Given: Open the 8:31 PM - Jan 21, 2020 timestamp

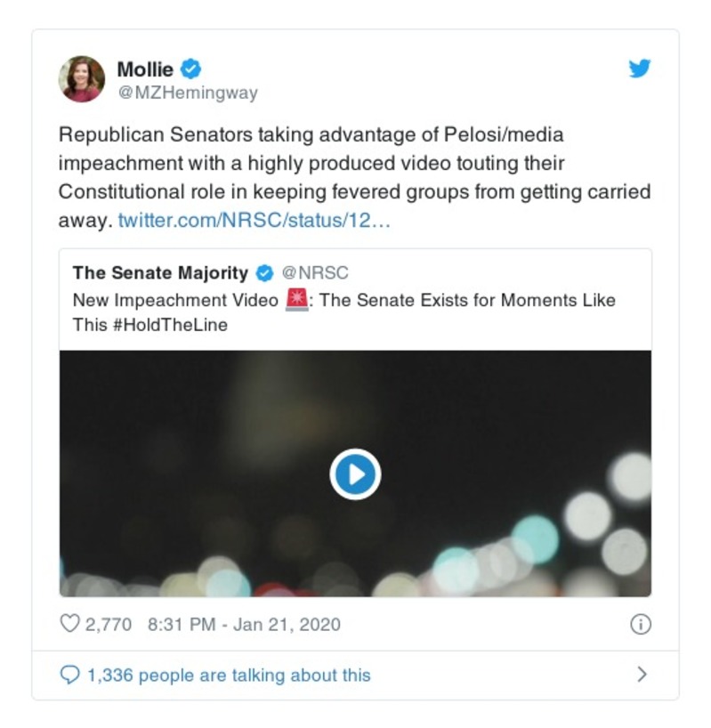Looking at the screenshot, I should (244, 625).
